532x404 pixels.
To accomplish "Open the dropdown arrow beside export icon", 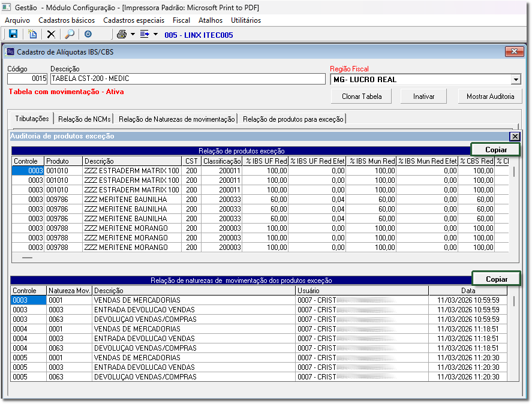I will coord(155,35).
